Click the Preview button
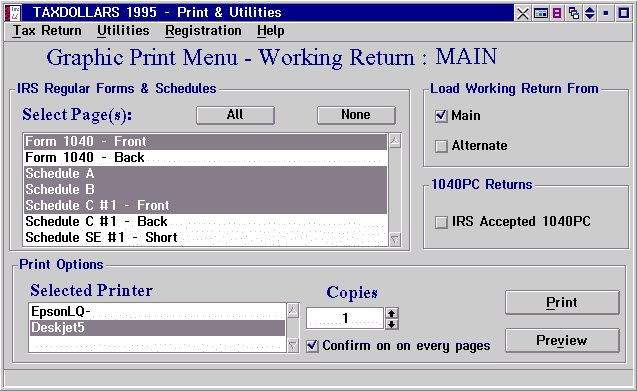The height and width of the screenshot is (391, 637). 562,340
